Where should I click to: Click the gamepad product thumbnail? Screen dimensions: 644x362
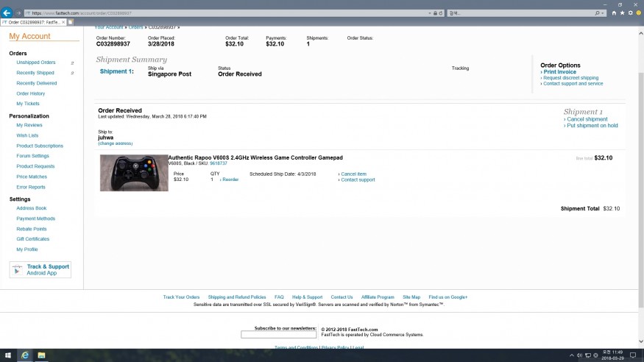(134, 173)
